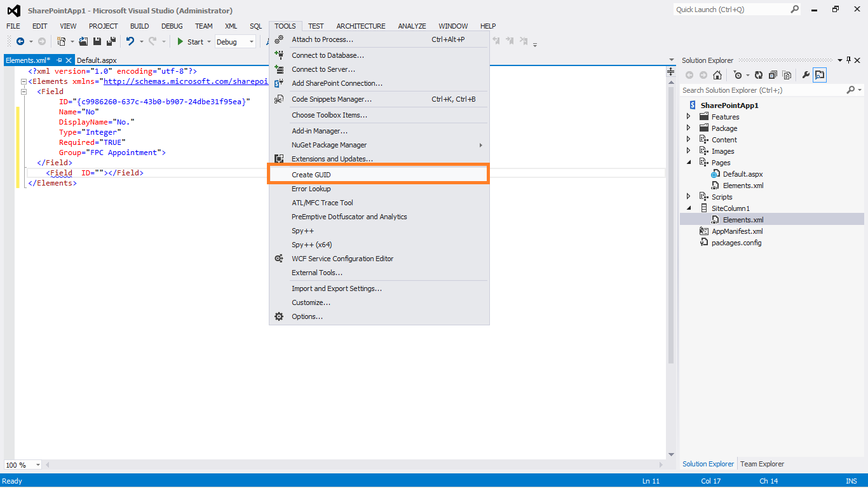Screen dimensions: 868x488
Task: Expand the Package folder
Action: tap(689, 128)
